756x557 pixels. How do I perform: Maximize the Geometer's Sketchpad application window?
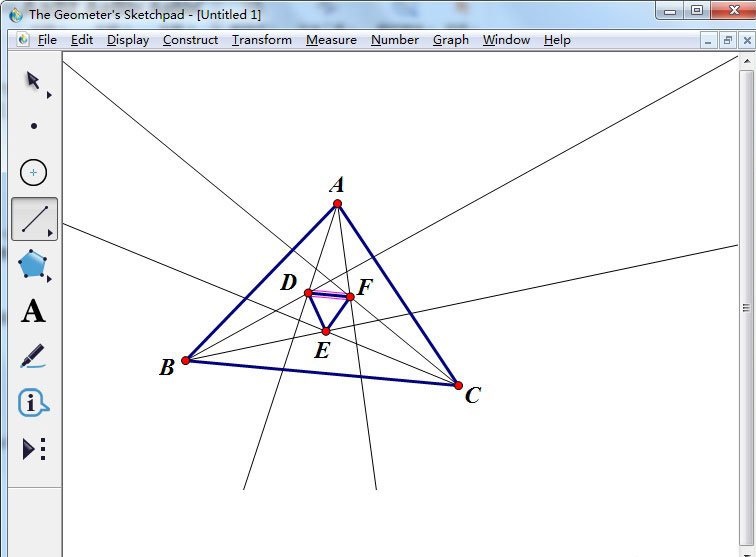[x=697, y=11]
